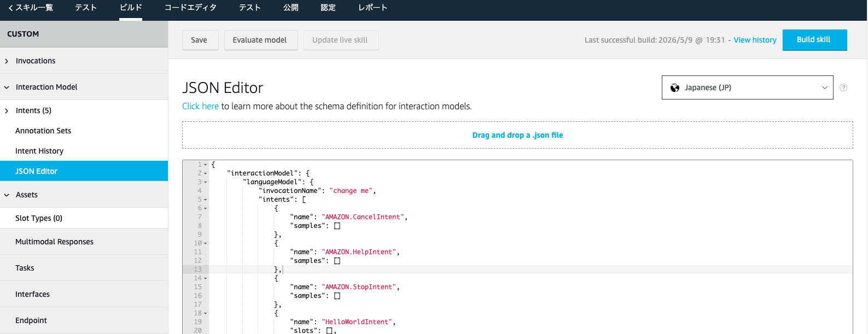Collapse code fold arrow on line 2
Image resolution: width=868 pixels, height=334 pixels.
pos(206,173)
